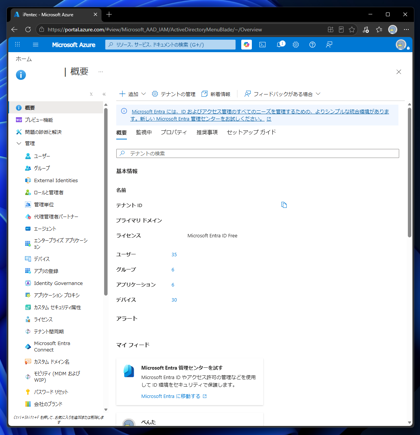
Task: Click テナントの管理 in toolbar
Action: [x=173, y=94]
